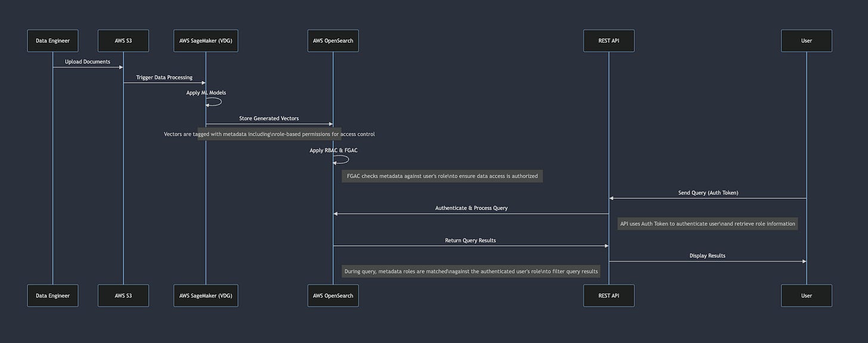Click the bottom User participant box
The image size is (868, 343).
click(807, 295)
